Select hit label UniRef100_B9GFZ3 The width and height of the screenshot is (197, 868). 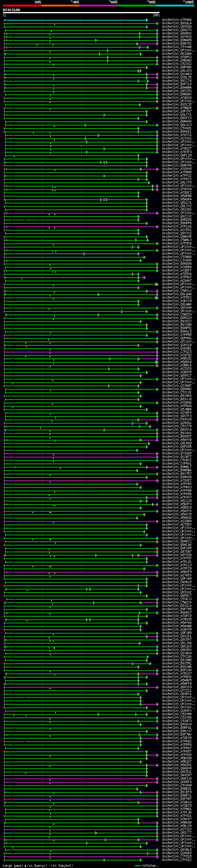pyautogui.click(x=177, y=118)
